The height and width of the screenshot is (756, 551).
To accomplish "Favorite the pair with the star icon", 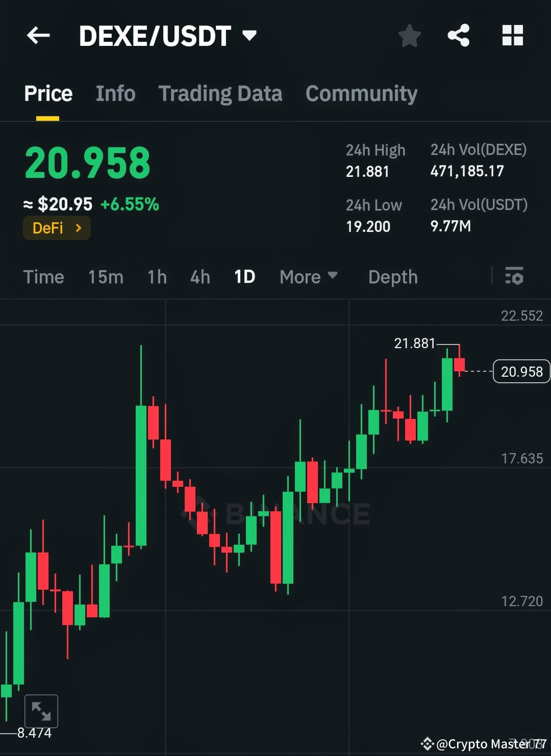I will click(x=409, y=35).
